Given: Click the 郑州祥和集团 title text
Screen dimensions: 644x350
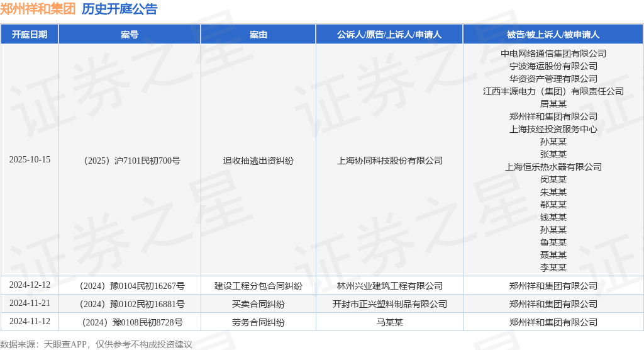Looking at the screenshot, I should 38,9.
